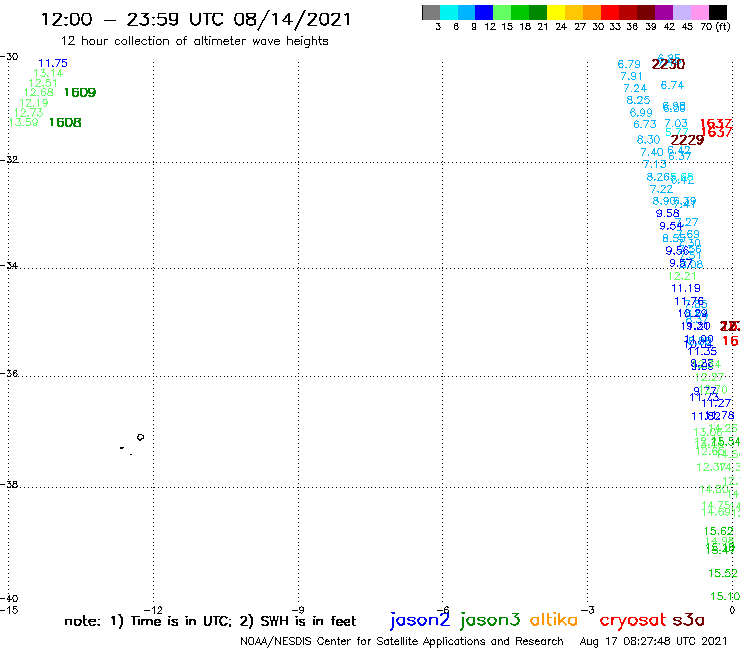Image resolution: width=740 pixels, height=650 pixels.
Task: Click the '-9' longitude axis label
Action: (298, 610)
